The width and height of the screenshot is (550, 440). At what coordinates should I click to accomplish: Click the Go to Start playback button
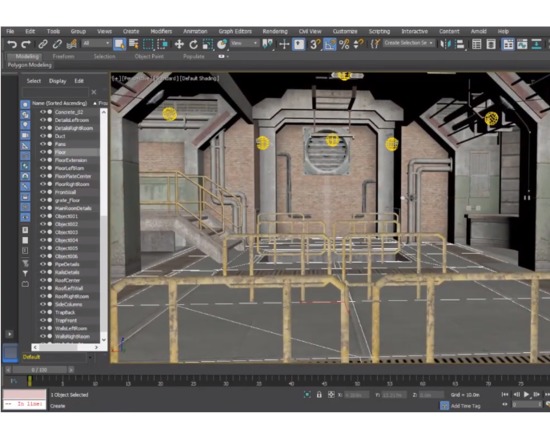pos(505,395)
